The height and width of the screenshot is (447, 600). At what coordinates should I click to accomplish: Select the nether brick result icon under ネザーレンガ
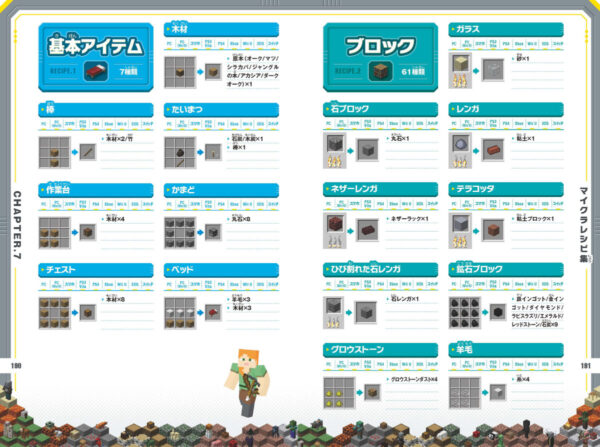[x=367, y=230]
